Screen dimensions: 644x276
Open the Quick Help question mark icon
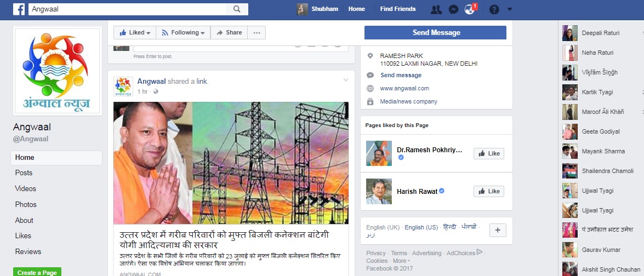[x=494, y=9]
